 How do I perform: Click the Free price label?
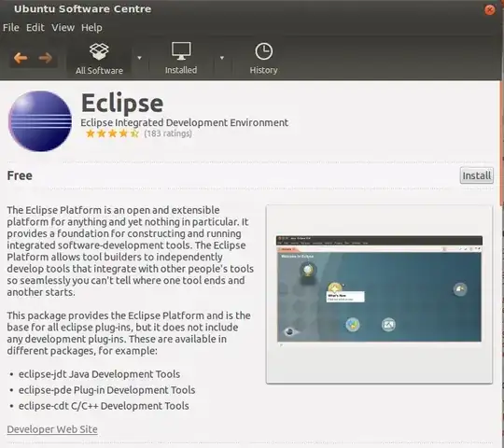pos(20,175)
